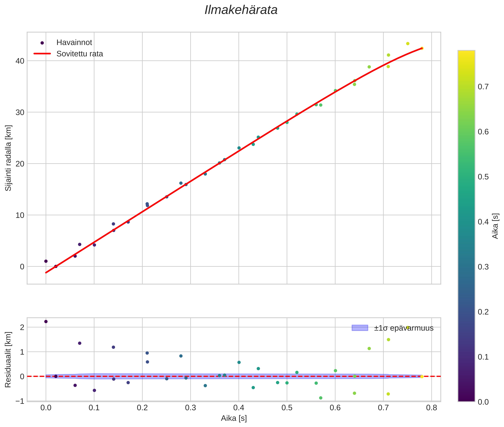504x427 pixels.
Task: Click the highest observation point near 43 km
Action: click(x=408, y=44)
